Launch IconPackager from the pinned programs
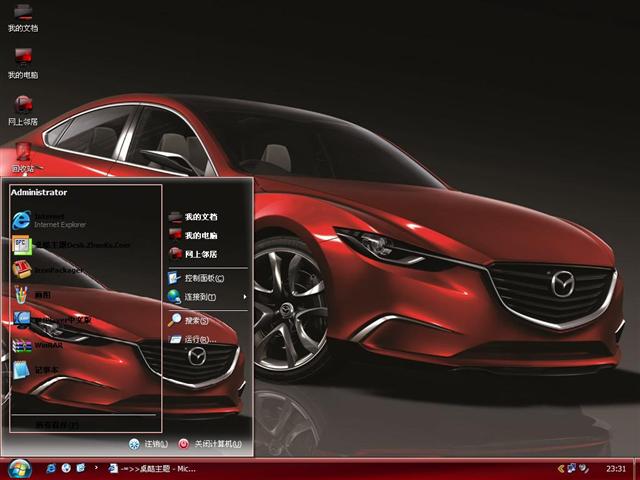Image resolution: width=640 pixels, height=480 pixels. click(x=50, y=270)
